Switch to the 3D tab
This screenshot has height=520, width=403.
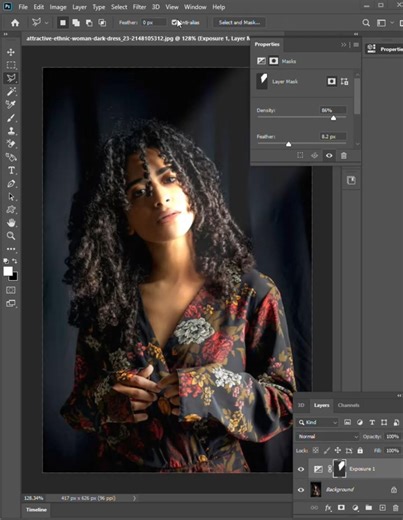tap(301, 405)
